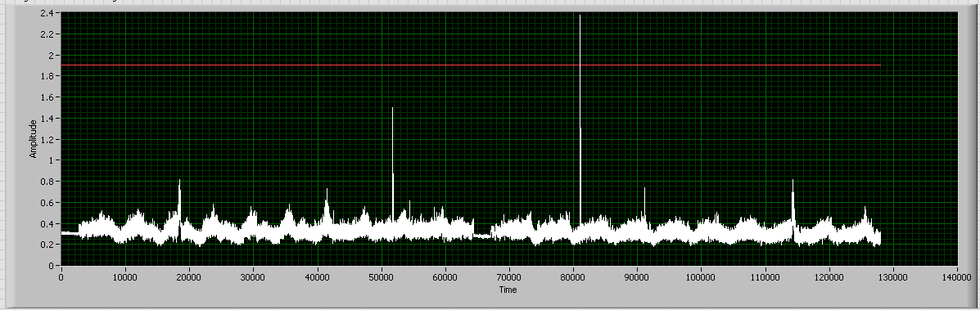
Task: Click the spike peak near 114000
Action: 793,181
